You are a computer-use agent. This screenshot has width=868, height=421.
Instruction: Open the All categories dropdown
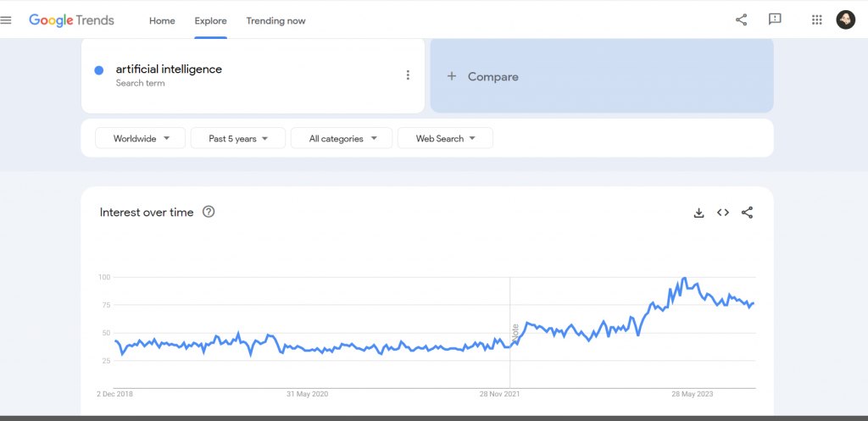pos(342,138)
